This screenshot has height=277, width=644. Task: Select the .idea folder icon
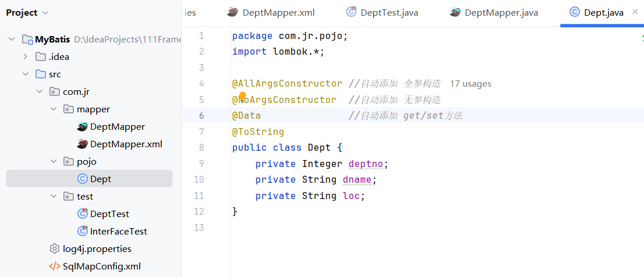point(40,56)
